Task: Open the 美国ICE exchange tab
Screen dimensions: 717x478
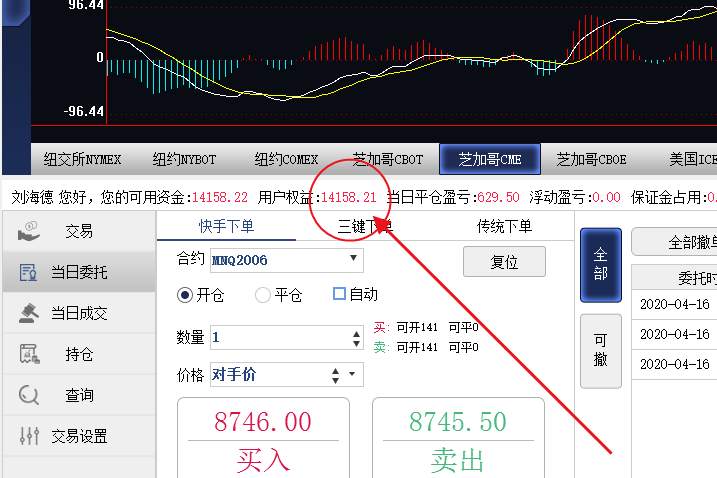Action: pyautogui.click(x=693, y=159)
